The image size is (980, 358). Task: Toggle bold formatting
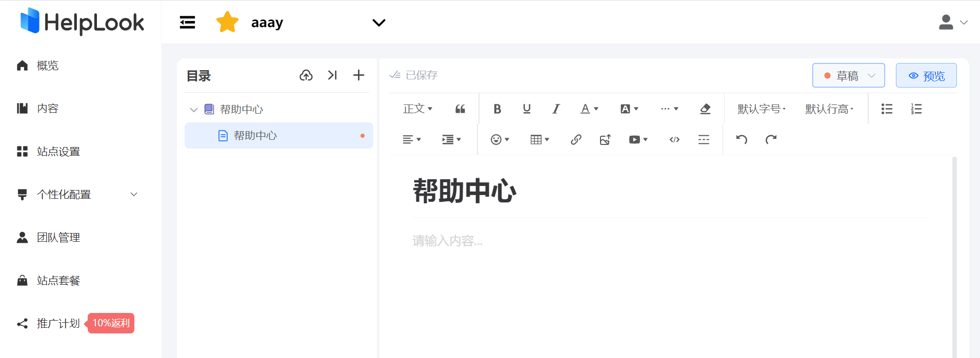pos(497,109)
